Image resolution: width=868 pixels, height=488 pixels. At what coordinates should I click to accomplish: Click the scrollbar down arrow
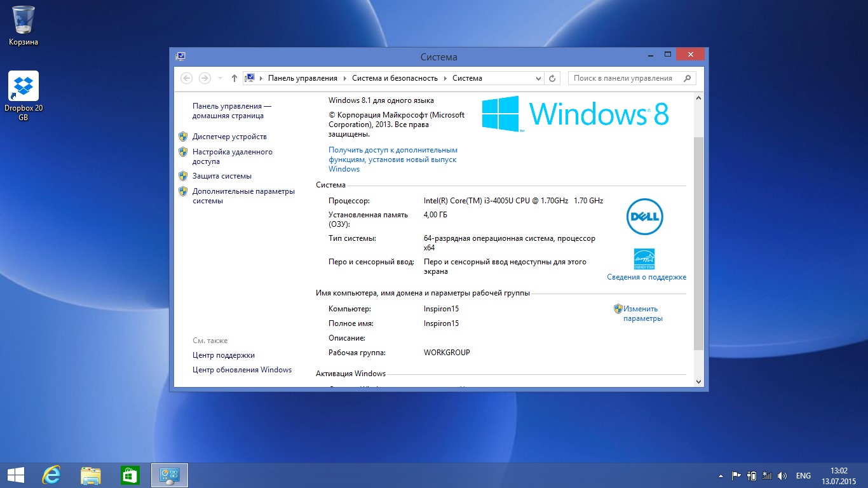pos(699,382)
